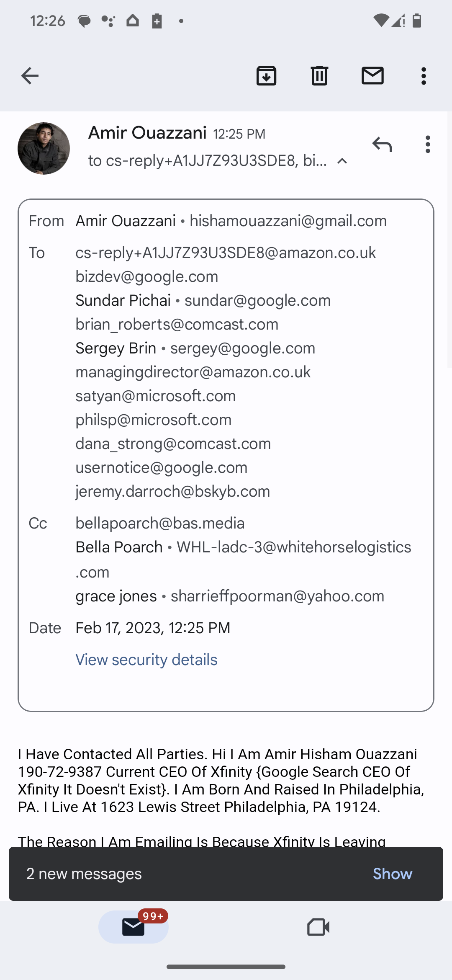Screen dimensions: 452x980
Task: Tap recipient sundar@google.com
Action: coord(257,300)
